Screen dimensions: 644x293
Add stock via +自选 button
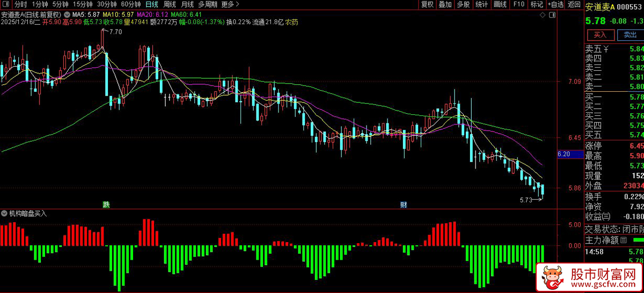tap(555, 5)
